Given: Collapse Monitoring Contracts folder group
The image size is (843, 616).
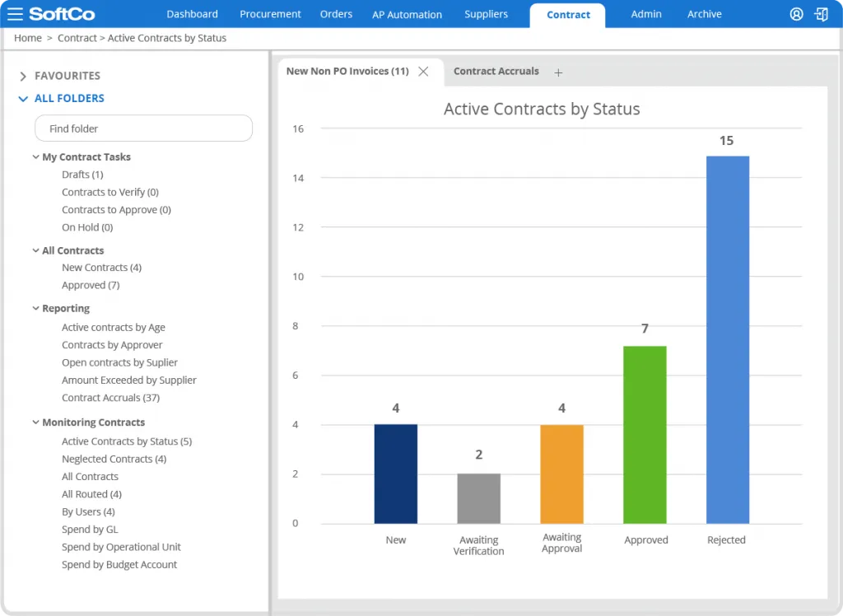Looking at the screenshot, I should coord(35,422).
